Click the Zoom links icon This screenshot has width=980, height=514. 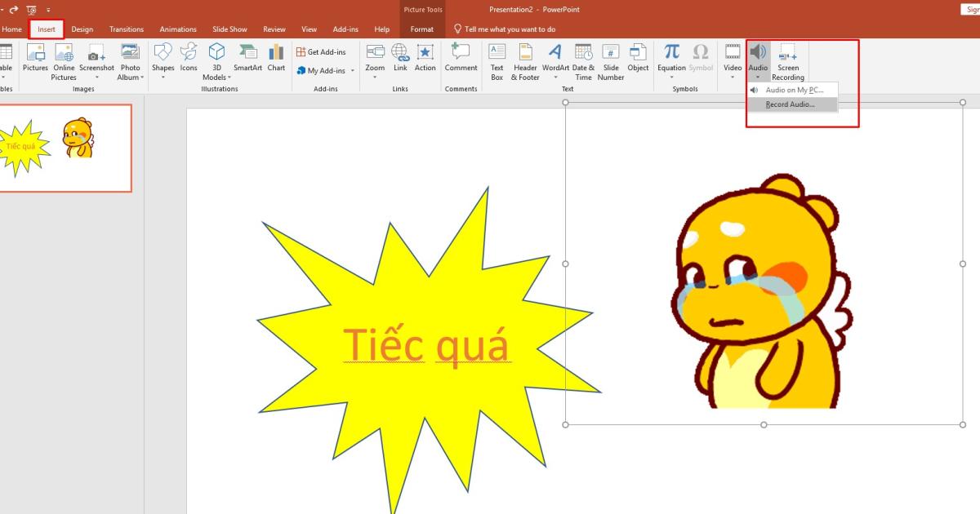(x=375, y=52)
